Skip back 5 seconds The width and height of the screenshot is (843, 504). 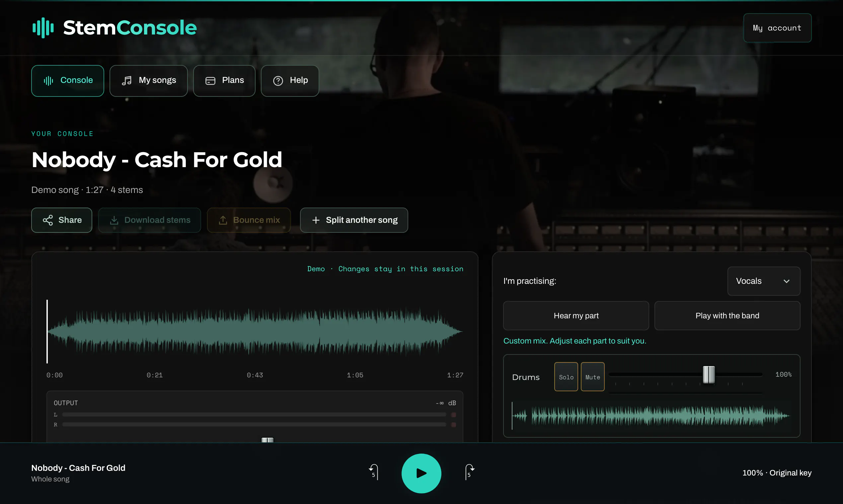point(374,472)
